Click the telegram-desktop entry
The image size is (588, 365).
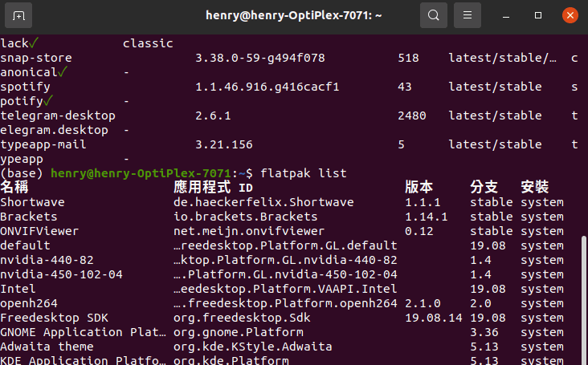click(x=58, y=116)
